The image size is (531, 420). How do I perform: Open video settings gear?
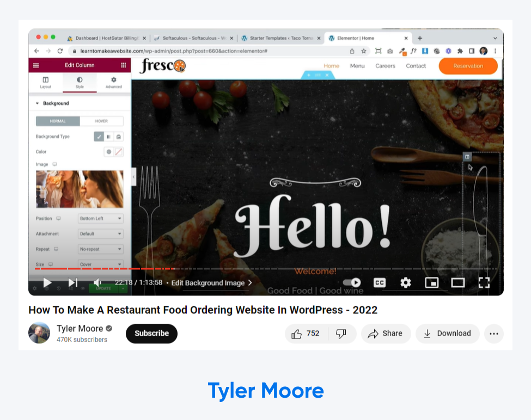click(x=405, y=282)
